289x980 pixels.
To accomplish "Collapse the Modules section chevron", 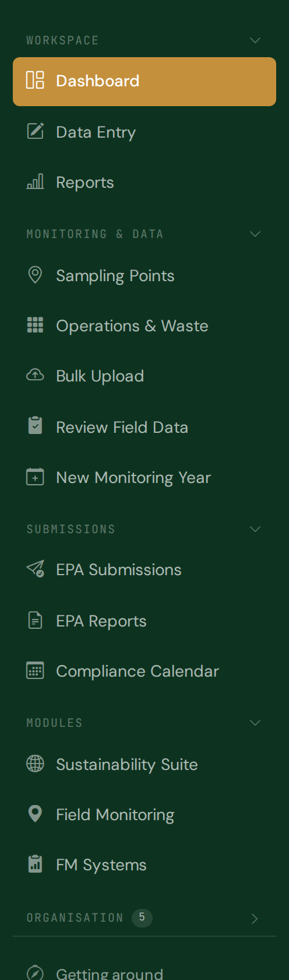I will pos(255,723).
